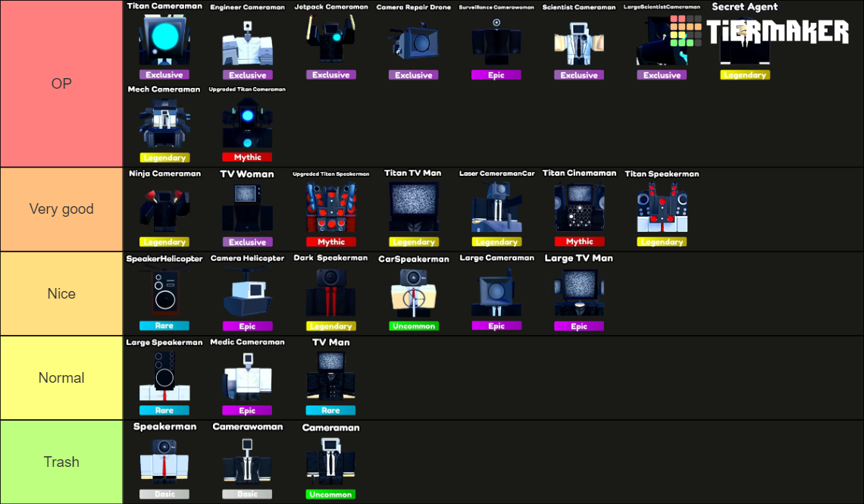Click the Jetpack Cameraman unit icon

click(330, 41)
